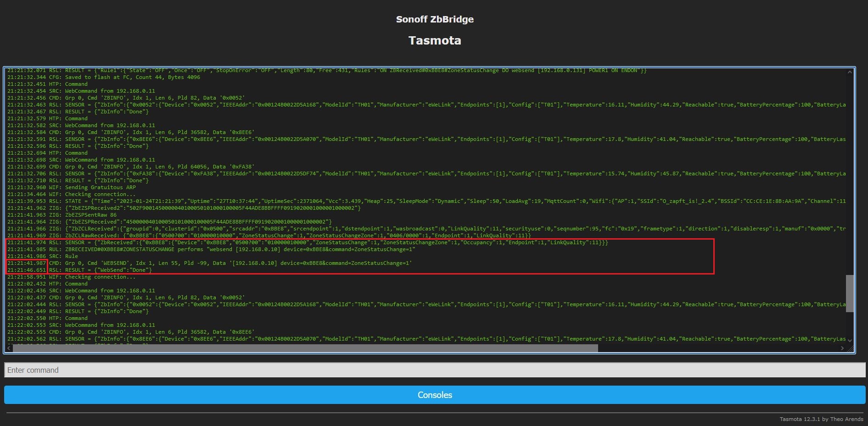Select the SENSOR line for Device 0x8EE6
Screen dimensions: 868x426
pos(275,139)
